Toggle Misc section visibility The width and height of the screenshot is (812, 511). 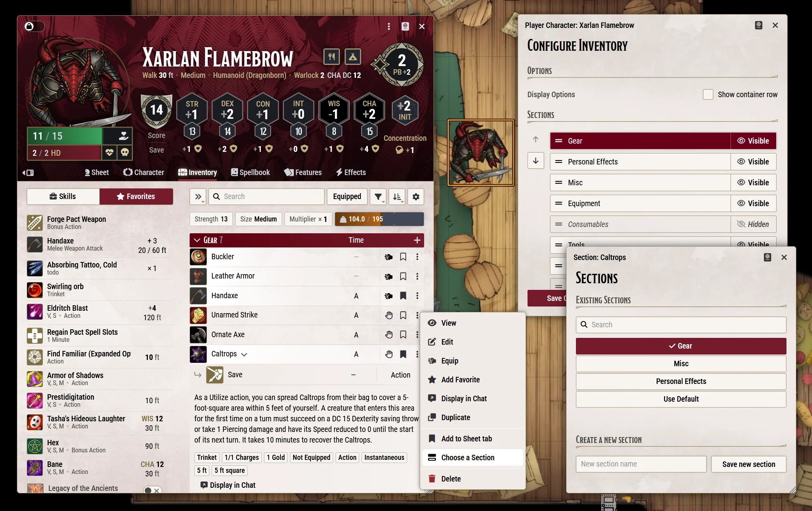[x=753, y=183]
